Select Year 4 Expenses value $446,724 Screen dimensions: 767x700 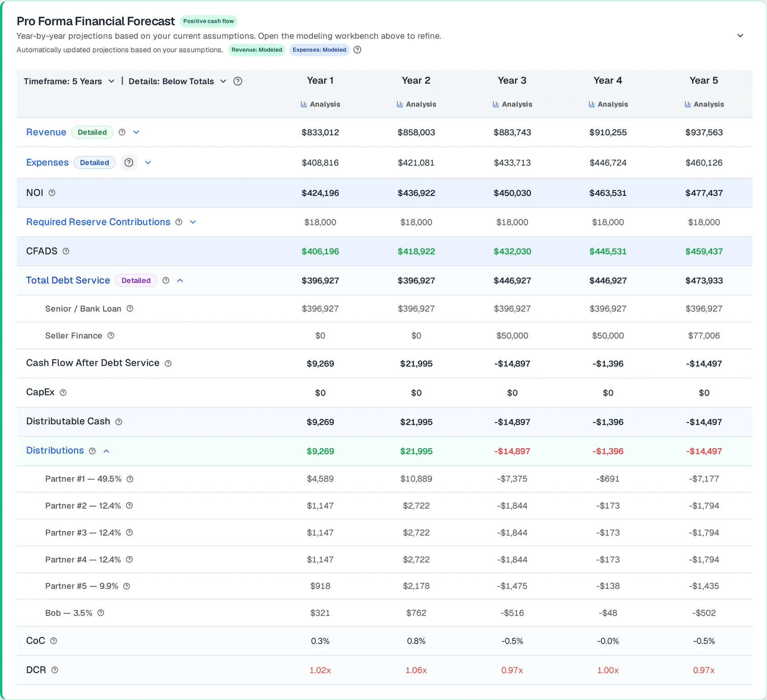click(x=608, y=163)
